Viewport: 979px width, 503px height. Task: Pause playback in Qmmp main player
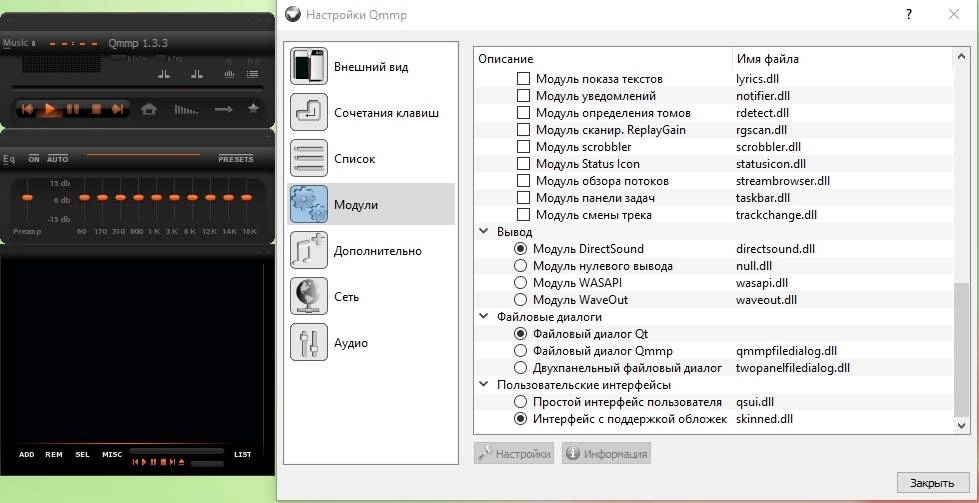tap(73, 109)
